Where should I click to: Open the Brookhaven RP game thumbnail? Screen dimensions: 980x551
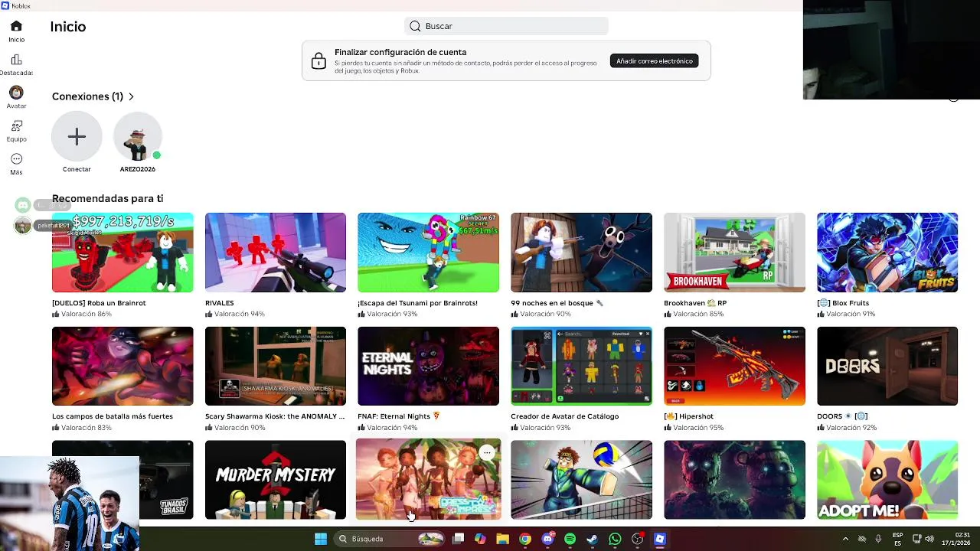[x=734, y=253]
